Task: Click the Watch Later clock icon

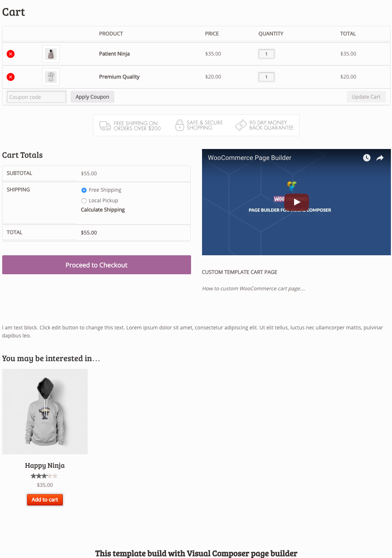Action: tap(367, 158)
